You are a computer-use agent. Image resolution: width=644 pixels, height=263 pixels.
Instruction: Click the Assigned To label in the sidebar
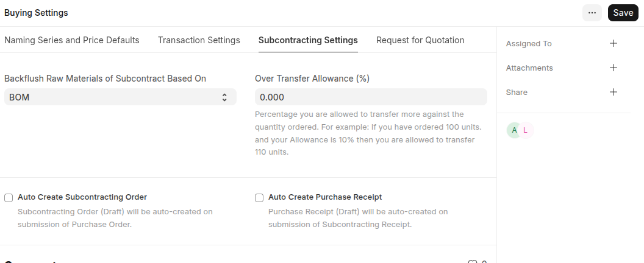529,44
